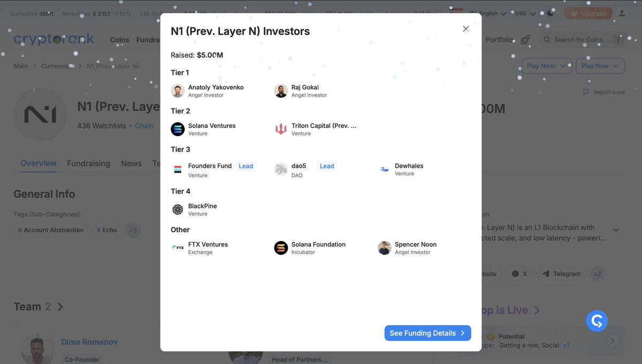The height and width of the screenshot is (364, 642).
Task: Open BlackPine investor name
Action: coord(202,206)
